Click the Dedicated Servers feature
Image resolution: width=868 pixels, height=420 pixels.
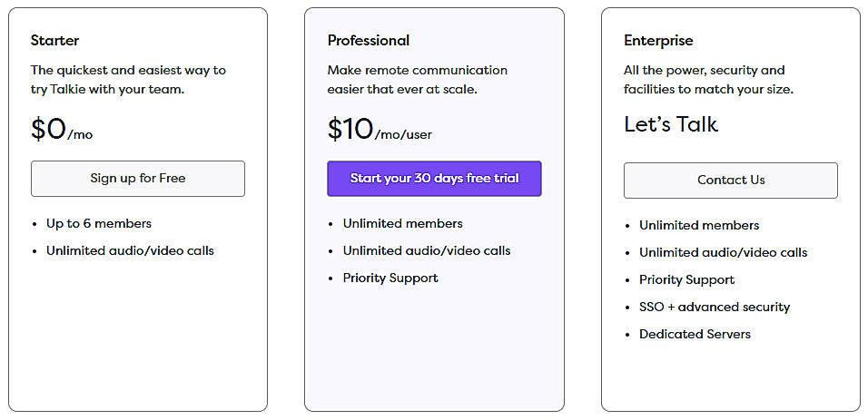pos(695,334)
